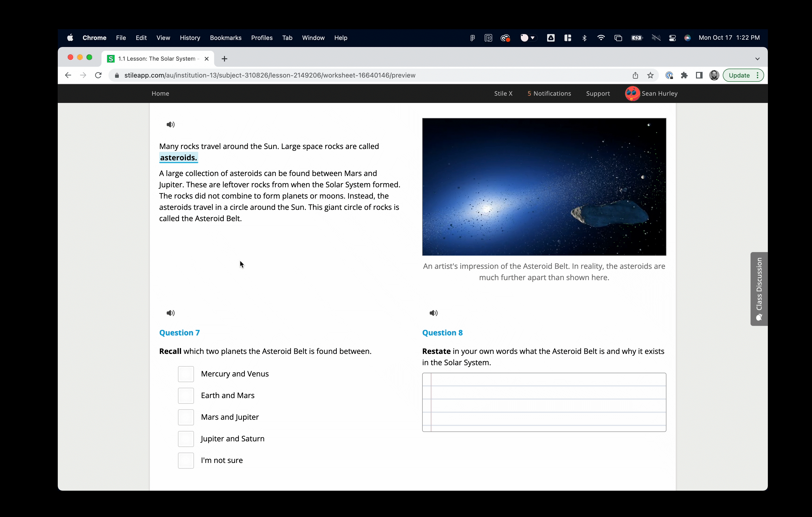Check the Mercury and Venus option
The image size is (812, 517).
tap(186, 374)
